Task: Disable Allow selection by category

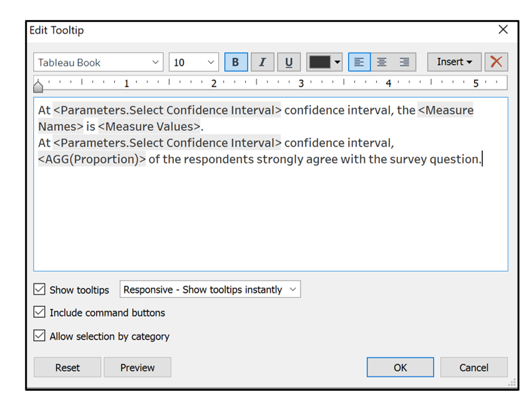Action: 40,336
